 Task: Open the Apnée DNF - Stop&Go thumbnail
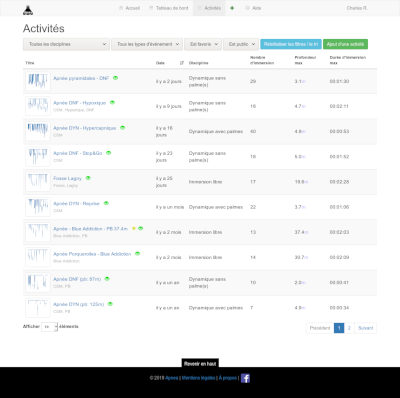click(38, 156)
